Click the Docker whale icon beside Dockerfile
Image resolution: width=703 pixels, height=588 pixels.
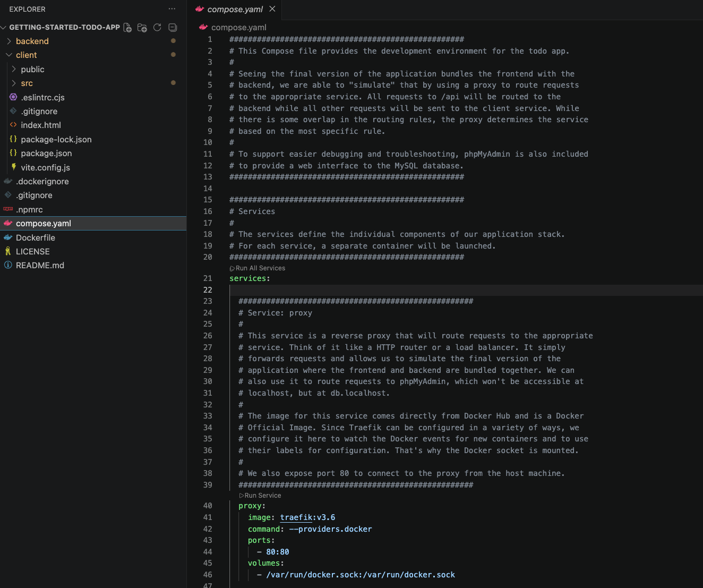pos(8,237)
